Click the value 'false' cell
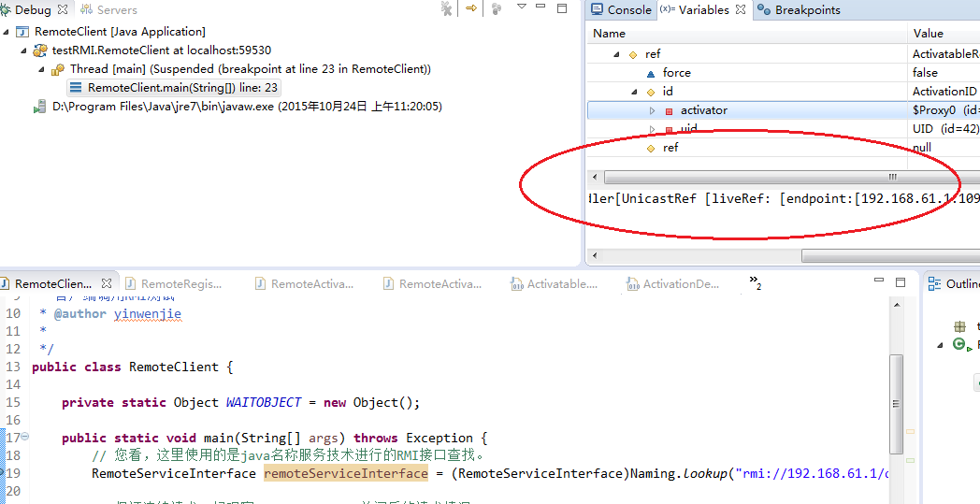This screenshot has height=504, width=980. [x=925, y=73]
